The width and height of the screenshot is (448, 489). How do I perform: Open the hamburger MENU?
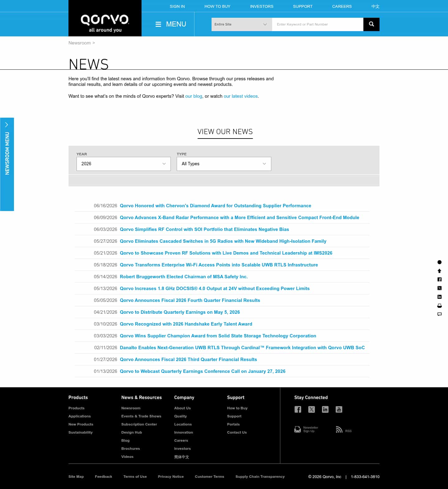point(171,24)
